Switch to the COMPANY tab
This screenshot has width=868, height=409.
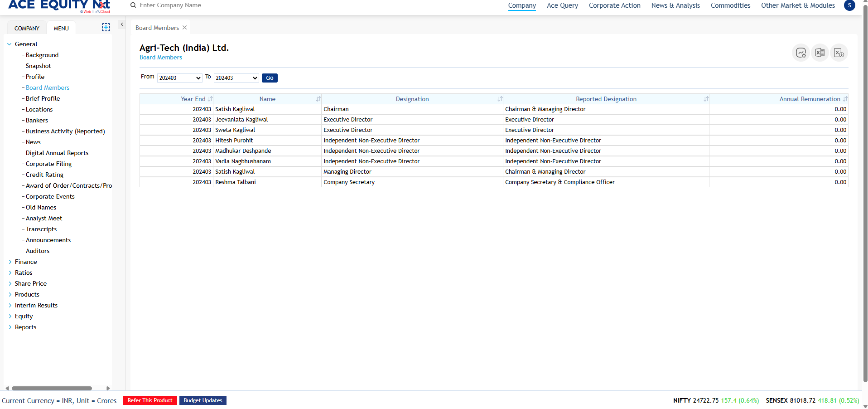(x=27, y=28)
